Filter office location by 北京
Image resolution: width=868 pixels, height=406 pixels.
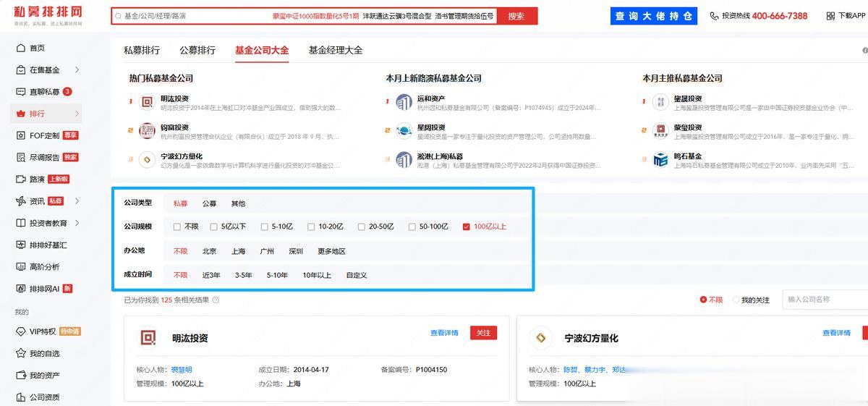209,252
